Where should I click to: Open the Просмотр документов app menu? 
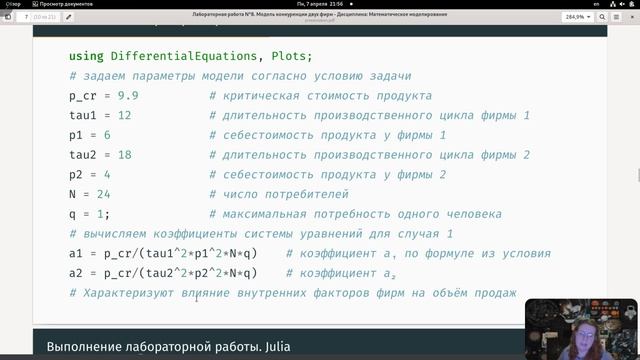pos(62,4)
